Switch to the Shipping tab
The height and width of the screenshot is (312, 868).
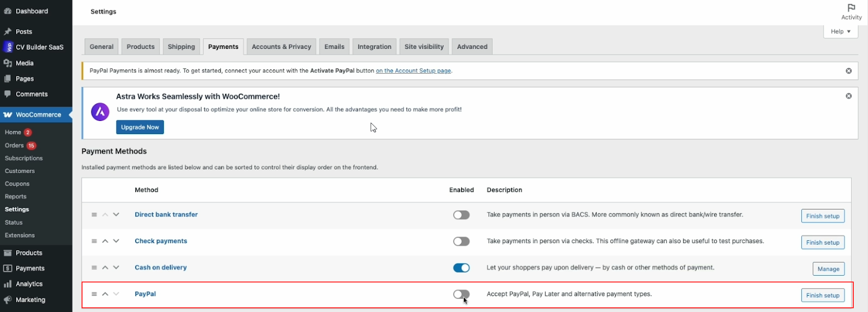(181, 47)
